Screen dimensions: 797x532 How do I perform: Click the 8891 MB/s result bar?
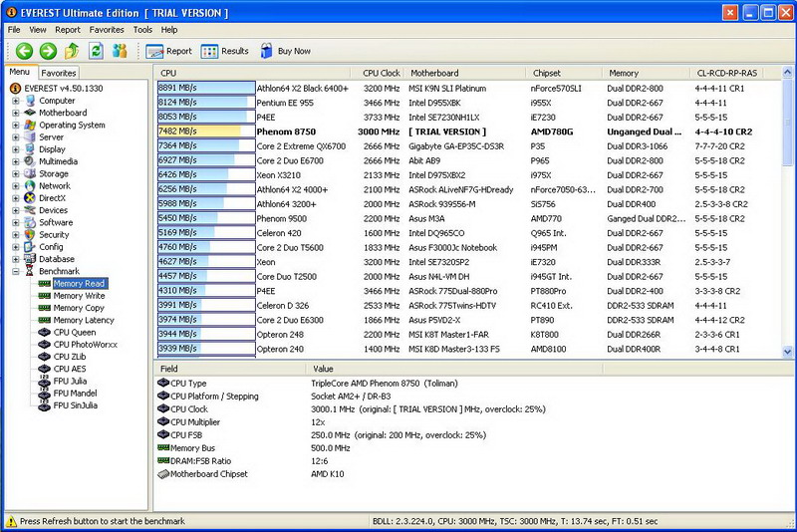coord(206,88)
